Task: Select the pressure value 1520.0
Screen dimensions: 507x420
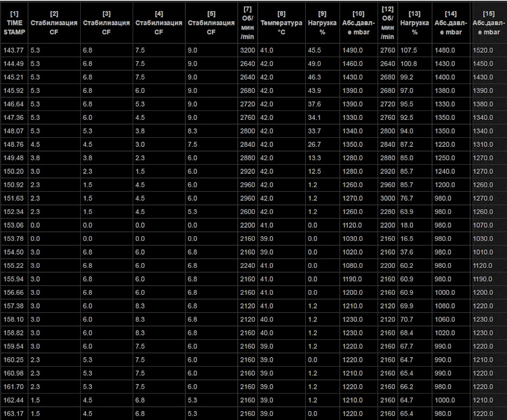Action: 483,50
